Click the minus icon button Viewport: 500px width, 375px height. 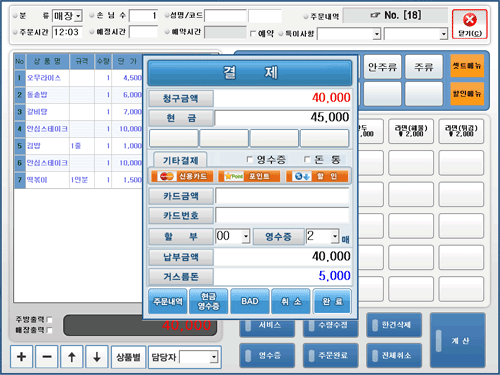coord(47,357)
